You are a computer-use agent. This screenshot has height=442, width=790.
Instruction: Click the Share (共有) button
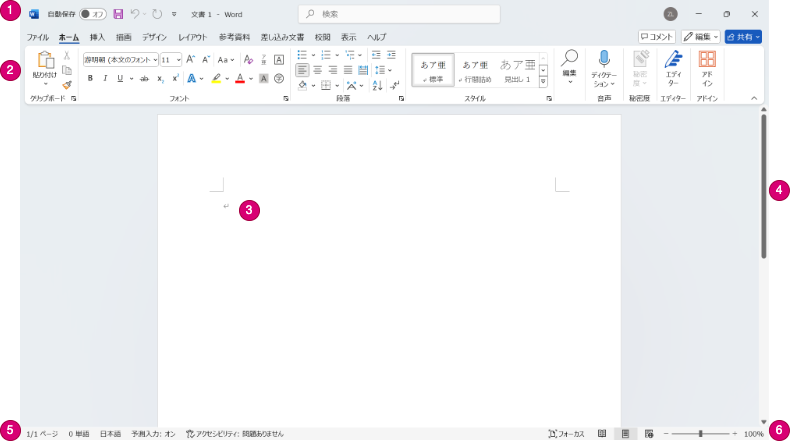(743, 36)
